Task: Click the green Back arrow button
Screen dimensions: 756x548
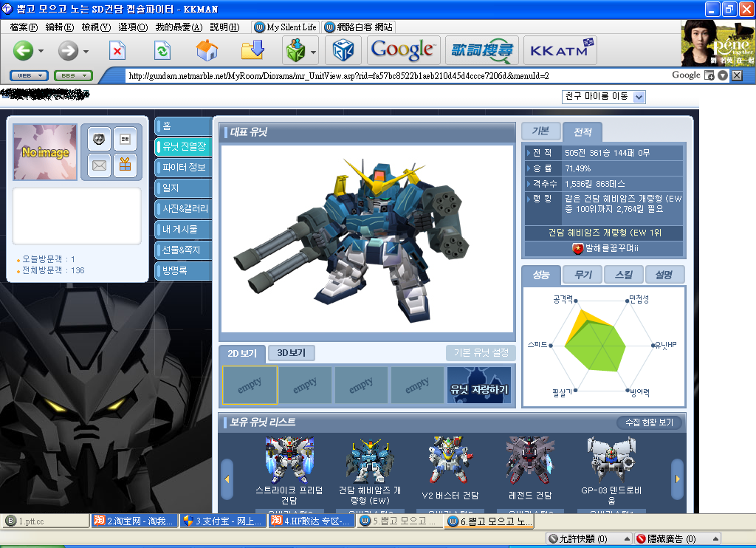Action: point(23,50)
